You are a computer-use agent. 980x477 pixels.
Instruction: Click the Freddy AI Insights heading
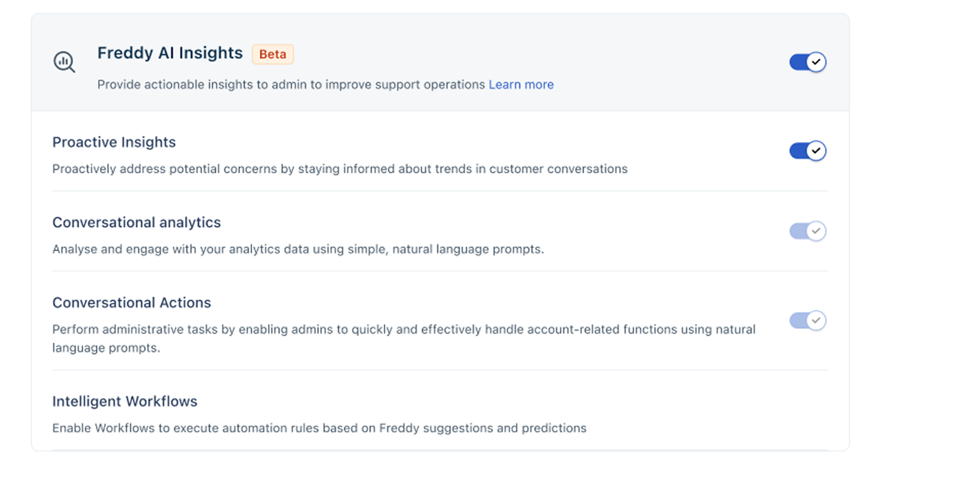(x=170, y=53)
